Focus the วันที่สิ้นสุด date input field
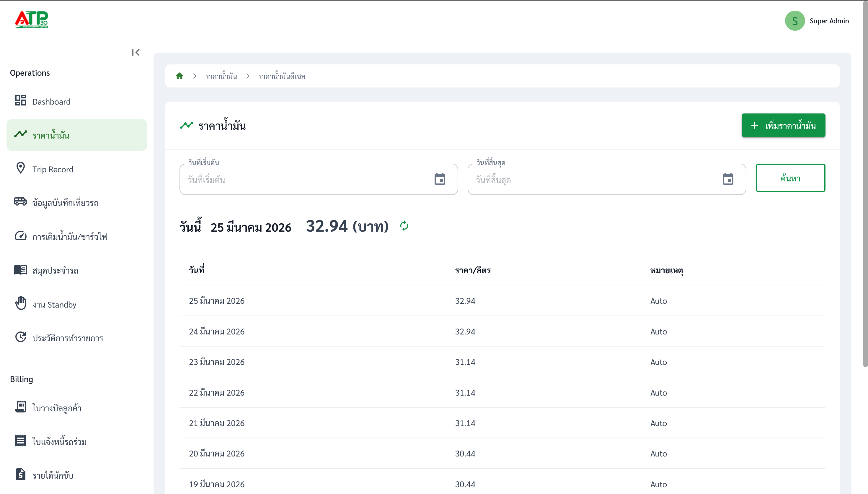The image size is (868, 494). [607, 179]
